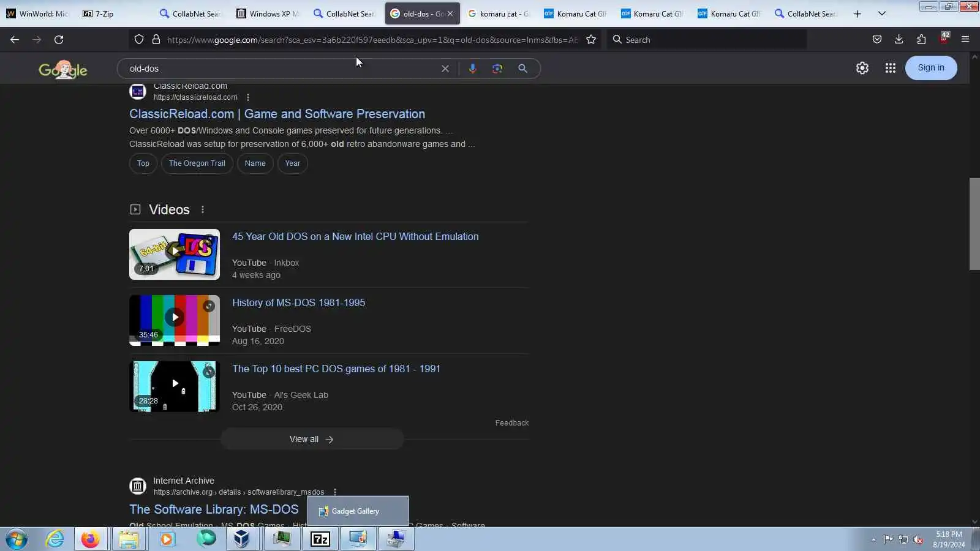View site security via padlock icon
Viewport: 980px width, 551px height.
click(x=156, y=40)
